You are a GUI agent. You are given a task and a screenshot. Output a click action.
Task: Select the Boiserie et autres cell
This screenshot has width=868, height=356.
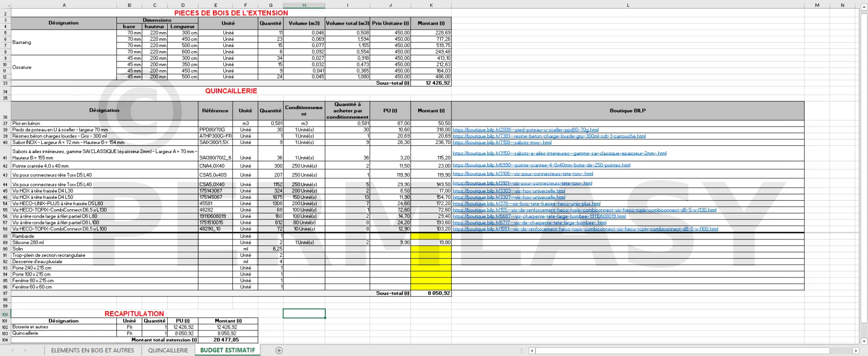tap(64, 327)
